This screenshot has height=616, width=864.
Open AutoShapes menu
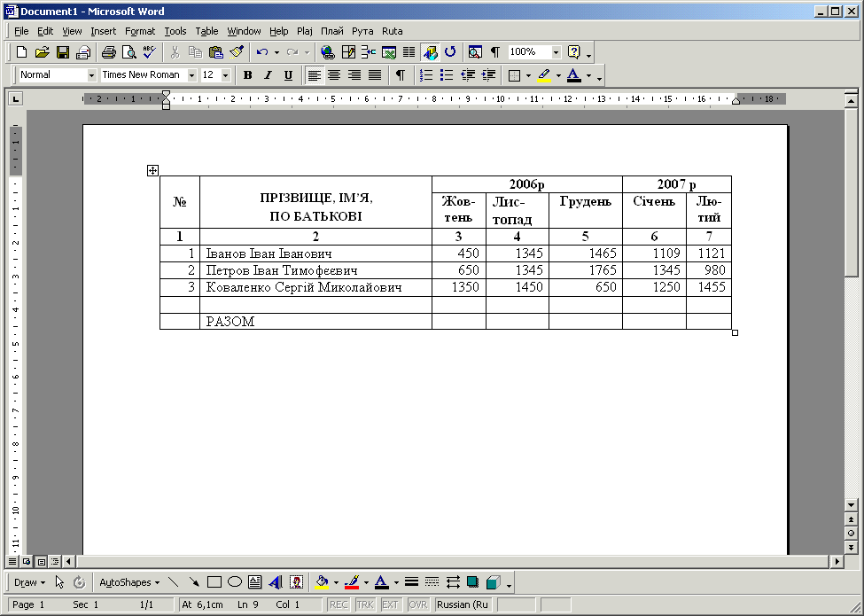[129, 582]
